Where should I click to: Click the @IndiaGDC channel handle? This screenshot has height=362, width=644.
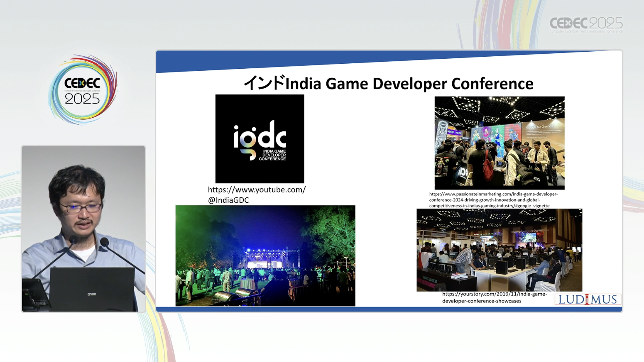tap(228, 200)
